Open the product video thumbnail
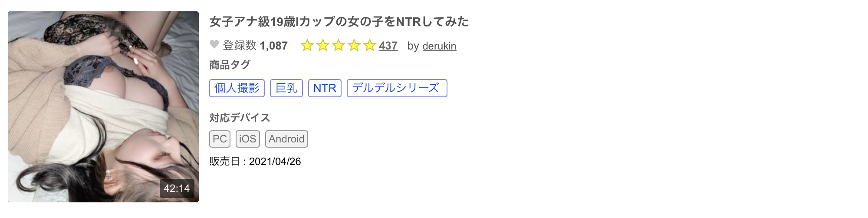The height and width of the screenshot is (218, 868). tap(103, 106)
